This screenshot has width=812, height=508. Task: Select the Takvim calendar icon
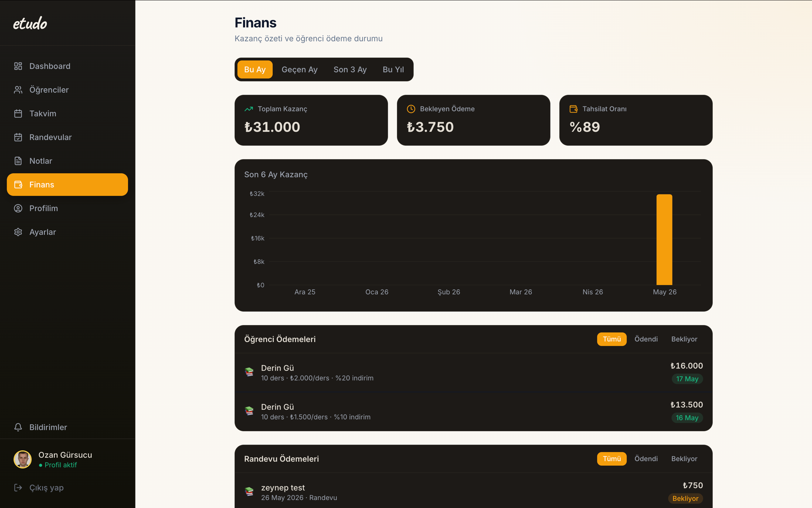pos(18,113)
